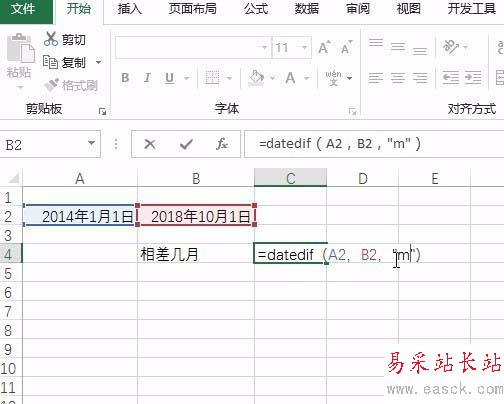The image size is (504, 404).
Task: Expand the Name Box dropdown arrow
Action: tap(91, 143)
